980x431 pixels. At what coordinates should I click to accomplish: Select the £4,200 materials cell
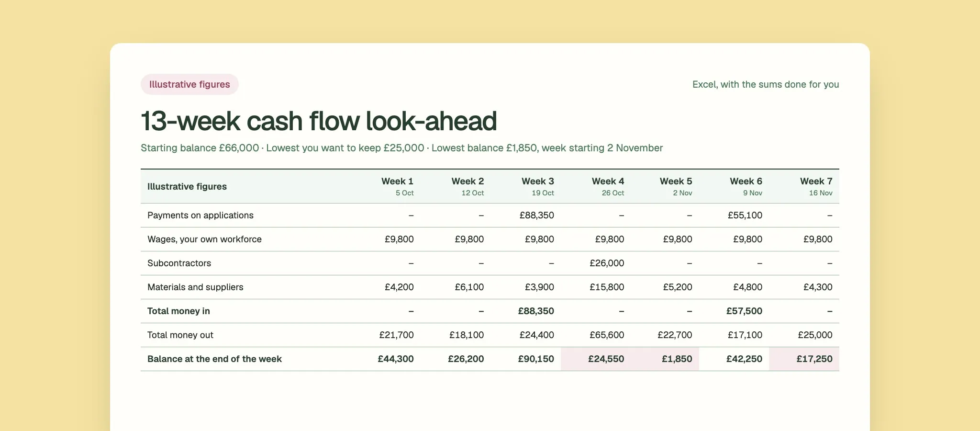pyautogui.click(x=385, y=287)
